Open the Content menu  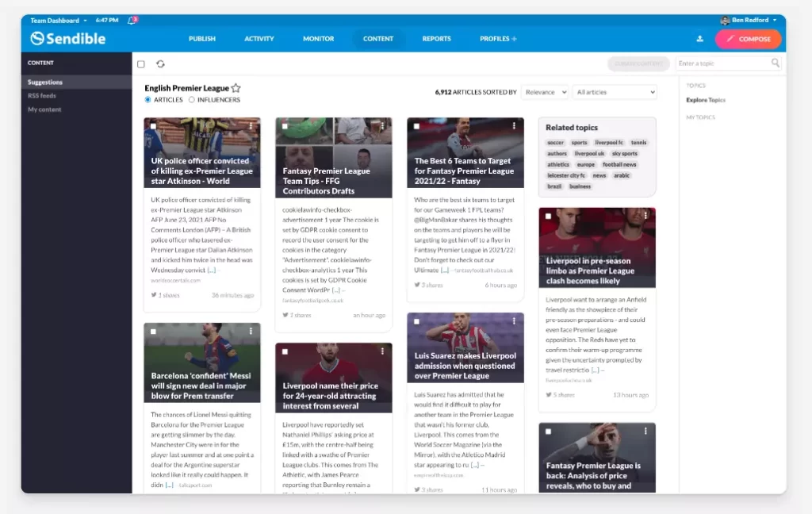coord(378,39)
